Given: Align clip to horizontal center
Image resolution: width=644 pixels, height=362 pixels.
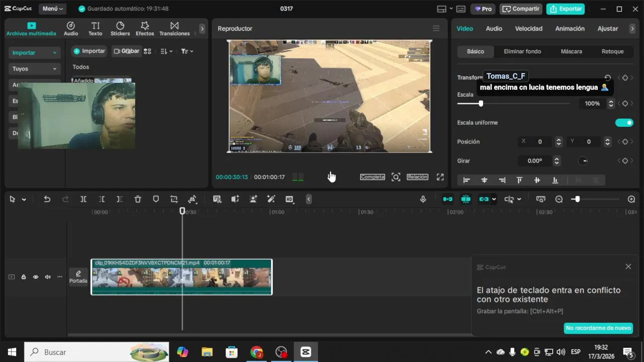Looking at the screenshot, I should pos(485,180).
